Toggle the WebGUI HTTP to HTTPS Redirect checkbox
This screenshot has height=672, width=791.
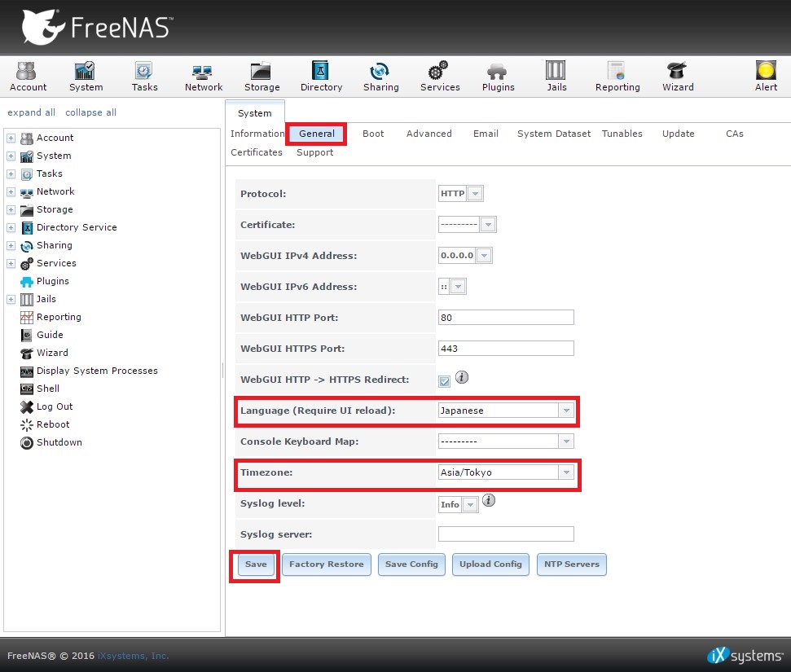[444, 381]
